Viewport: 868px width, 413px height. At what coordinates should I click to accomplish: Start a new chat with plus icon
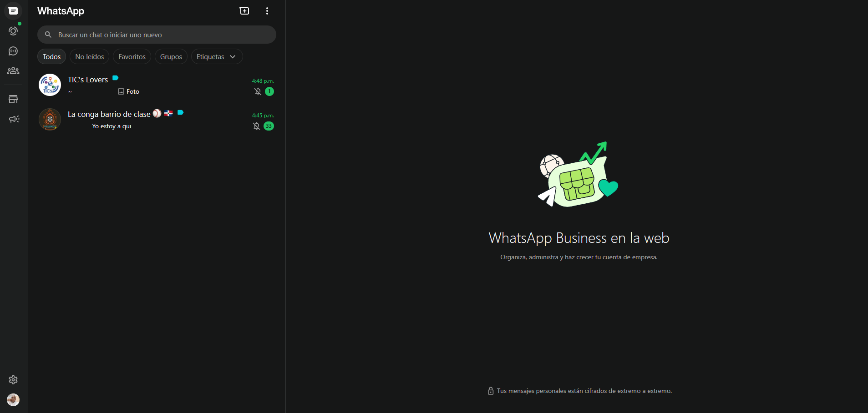(244, 11)
